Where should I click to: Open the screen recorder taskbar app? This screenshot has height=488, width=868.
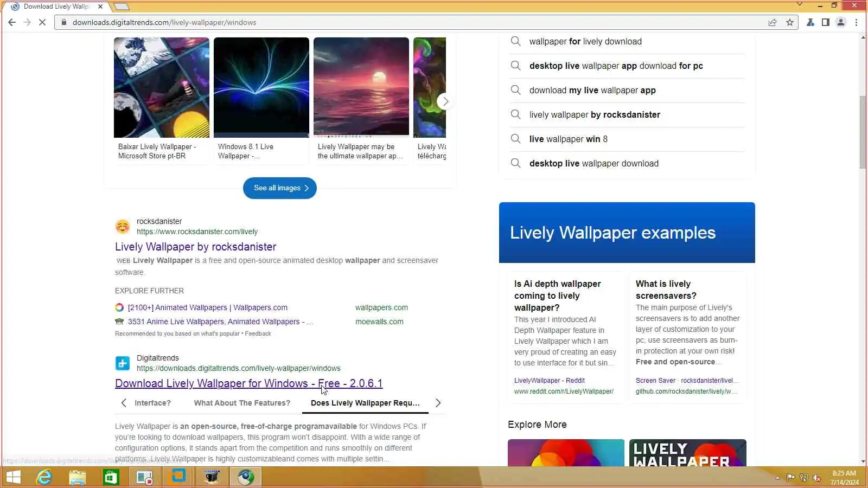[x=145, y=477]
